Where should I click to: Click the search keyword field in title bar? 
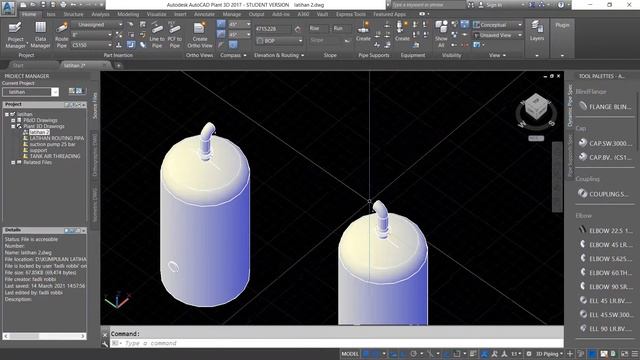(428, 5)
